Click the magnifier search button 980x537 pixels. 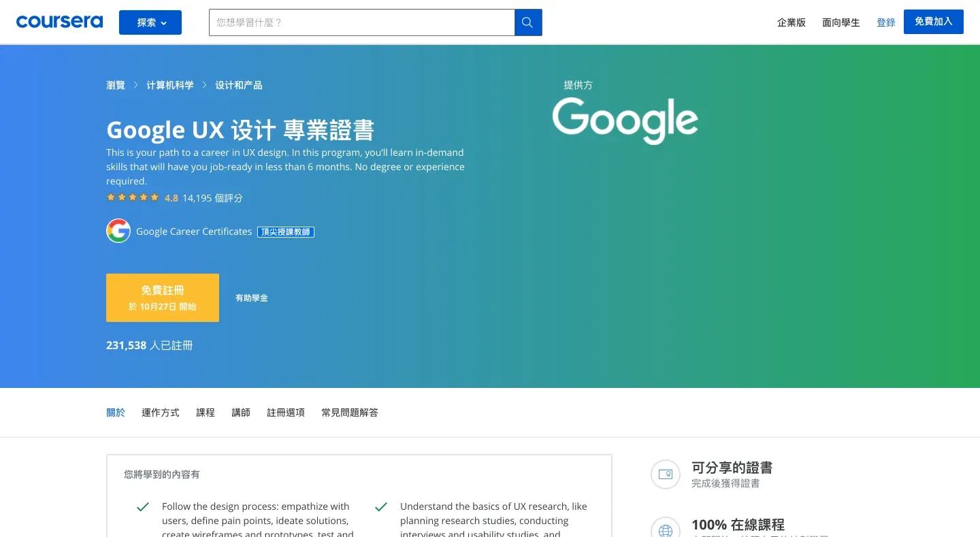coord(528,22)
